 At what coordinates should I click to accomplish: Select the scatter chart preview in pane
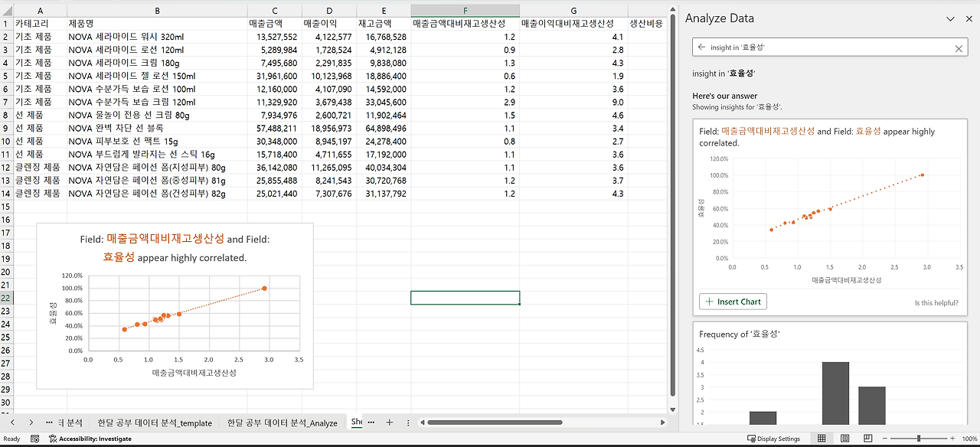click(x=830, y=220)
